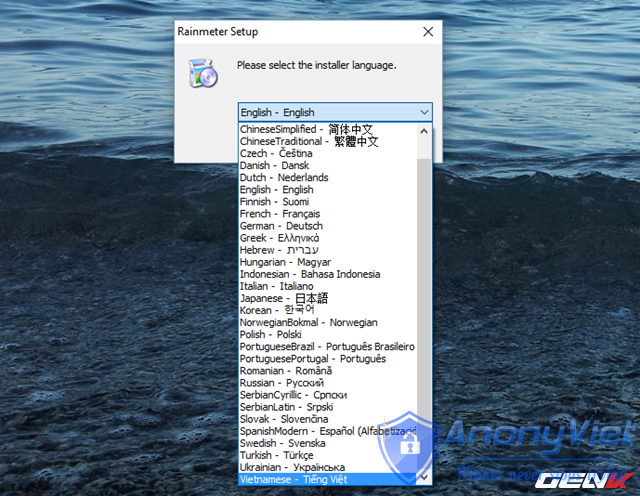
Task: Select Greek - Ελληνικά option
Action: (x=328, y=238)
